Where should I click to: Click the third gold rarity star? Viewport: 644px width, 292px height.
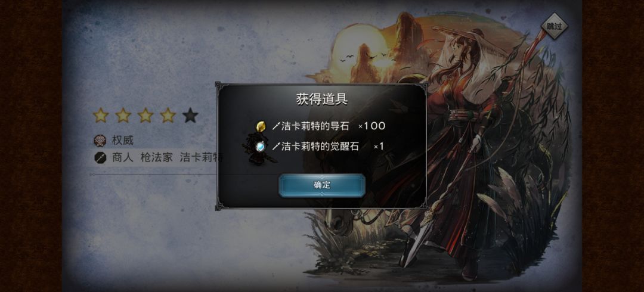coord(145,116)
